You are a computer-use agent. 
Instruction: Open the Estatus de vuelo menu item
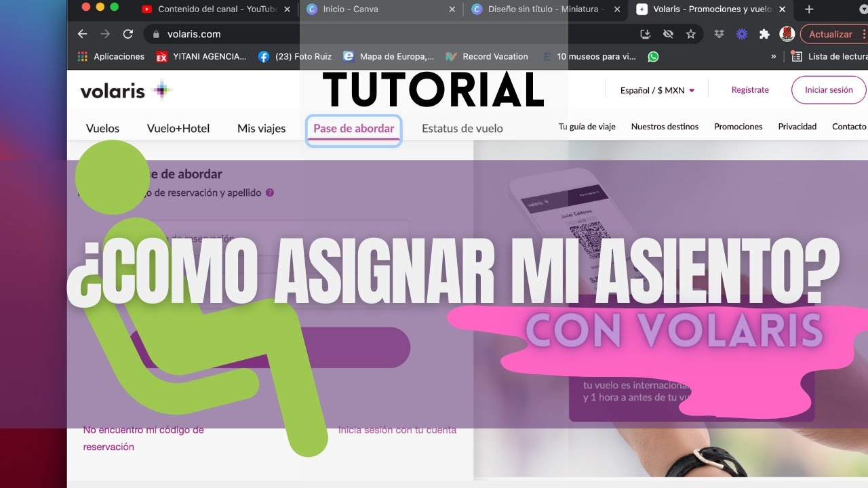[x=462, y=128]
